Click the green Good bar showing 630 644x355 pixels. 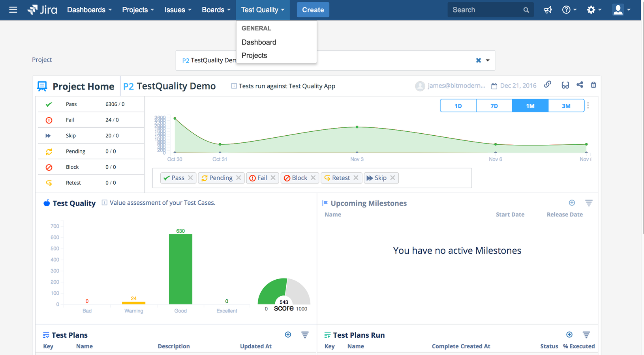(x=180, y=269)
